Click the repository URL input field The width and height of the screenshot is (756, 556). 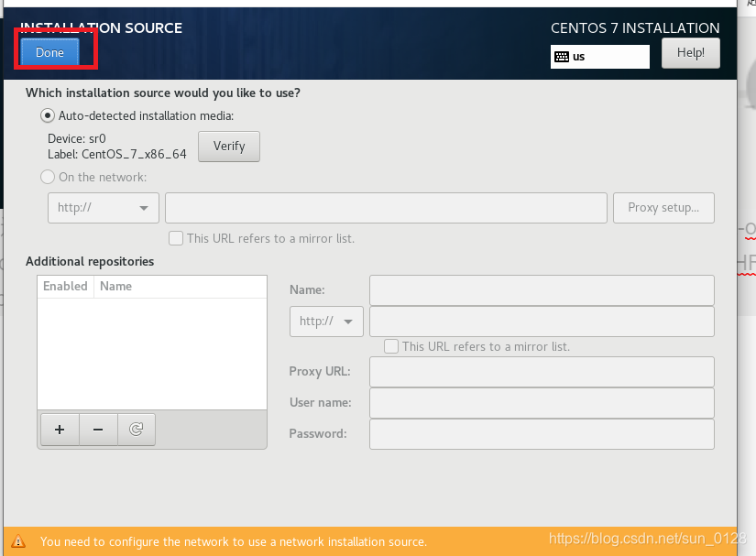tap(542, 322)
